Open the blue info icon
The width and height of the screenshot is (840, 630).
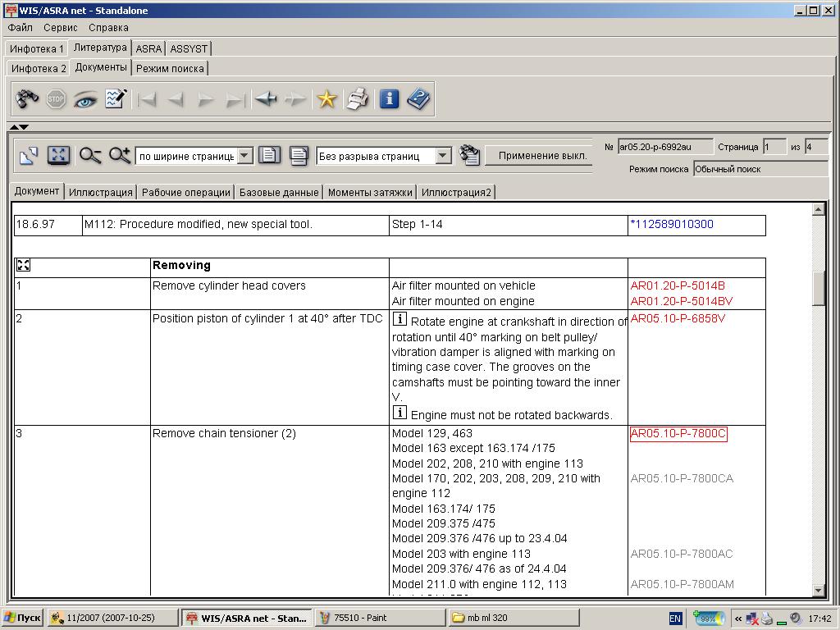coord(389,99)
